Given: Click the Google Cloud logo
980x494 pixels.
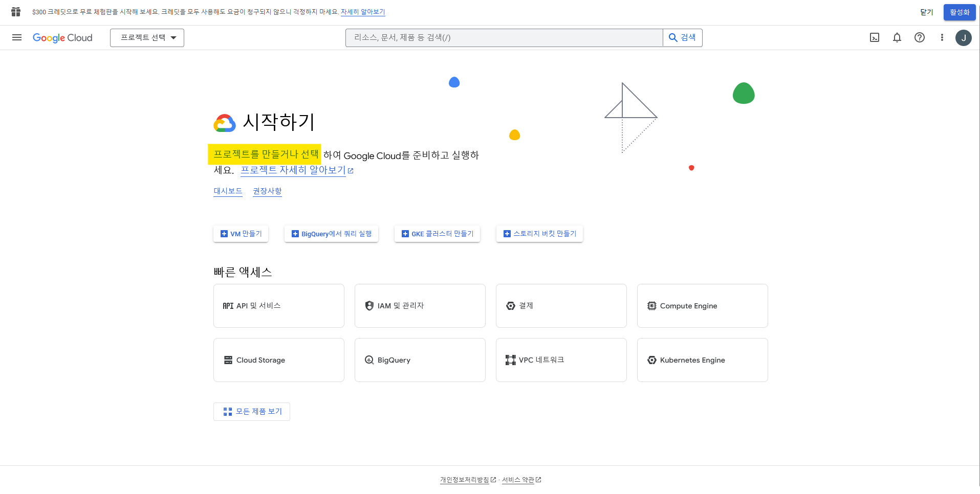Looking at the screenshot, I should 62,38.
